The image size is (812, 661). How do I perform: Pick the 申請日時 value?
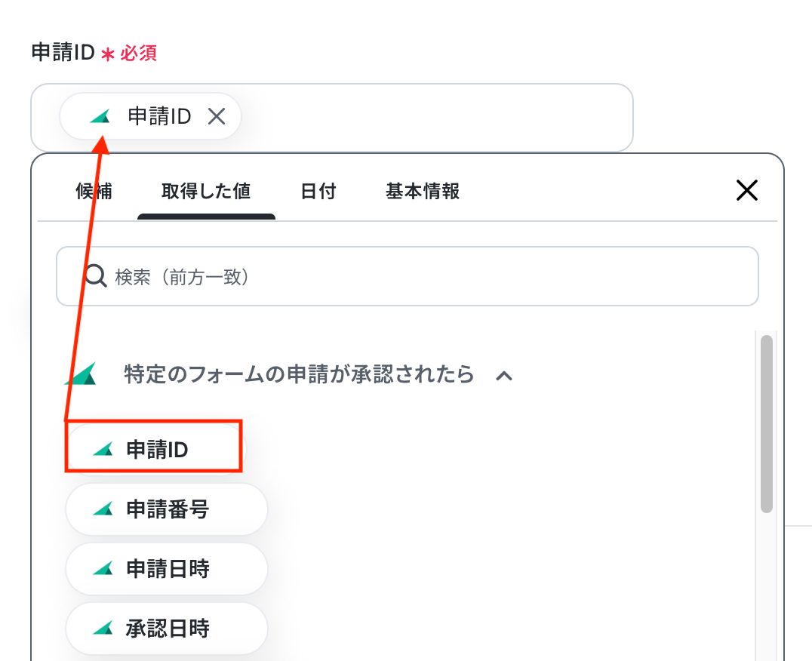tap(166, 568)
